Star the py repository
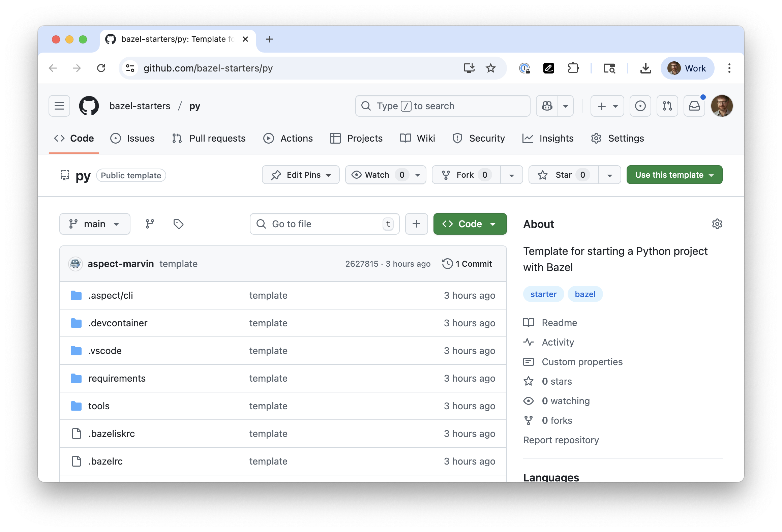This screenshot has width=782, height=532. (x=564, y=175)
